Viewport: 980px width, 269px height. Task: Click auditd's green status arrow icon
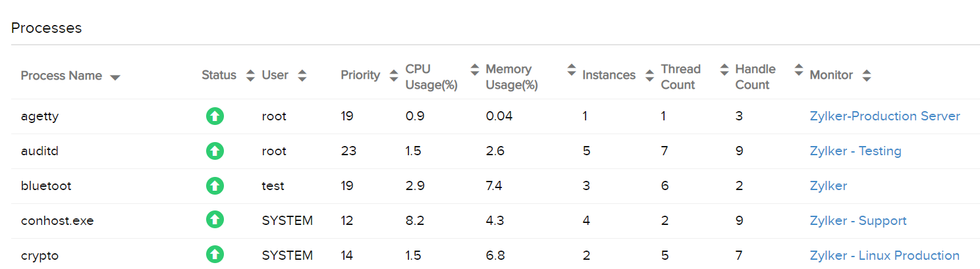215,151
